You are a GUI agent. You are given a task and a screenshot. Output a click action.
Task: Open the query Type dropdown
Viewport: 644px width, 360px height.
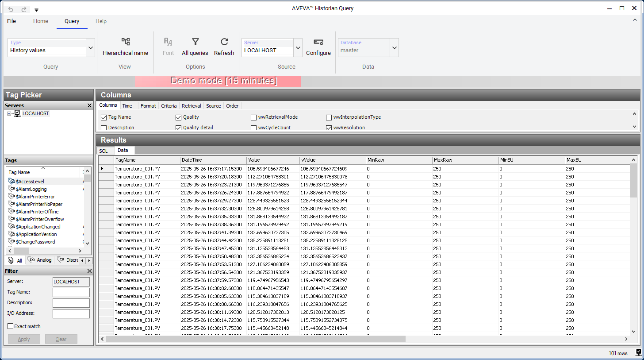point(90,47)
